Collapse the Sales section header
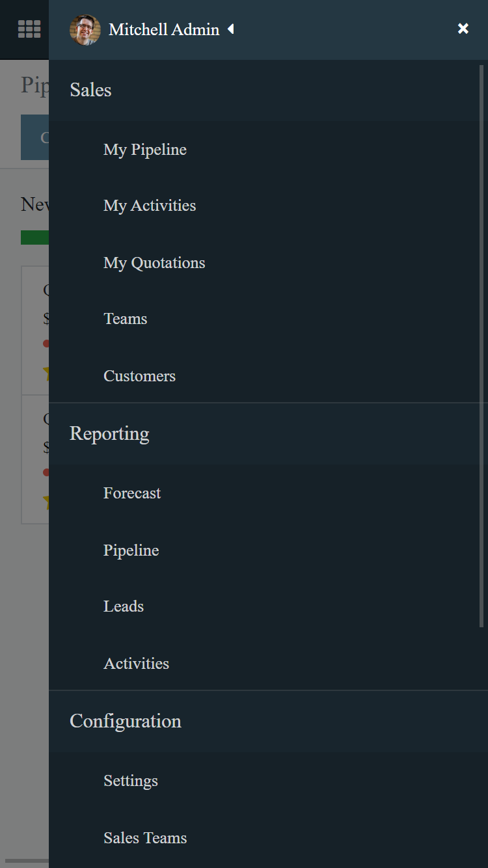The image size is (488, 868). [x=90, y=90]
